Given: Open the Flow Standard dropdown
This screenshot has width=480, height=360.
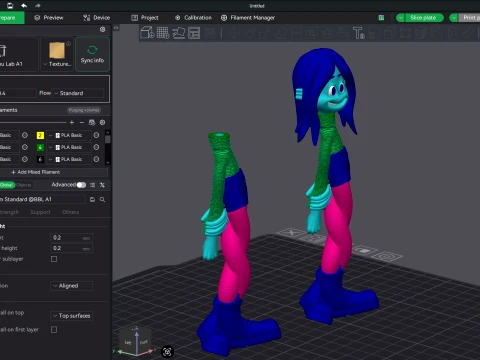Looking at the screenshot, I should click(78, 93).
